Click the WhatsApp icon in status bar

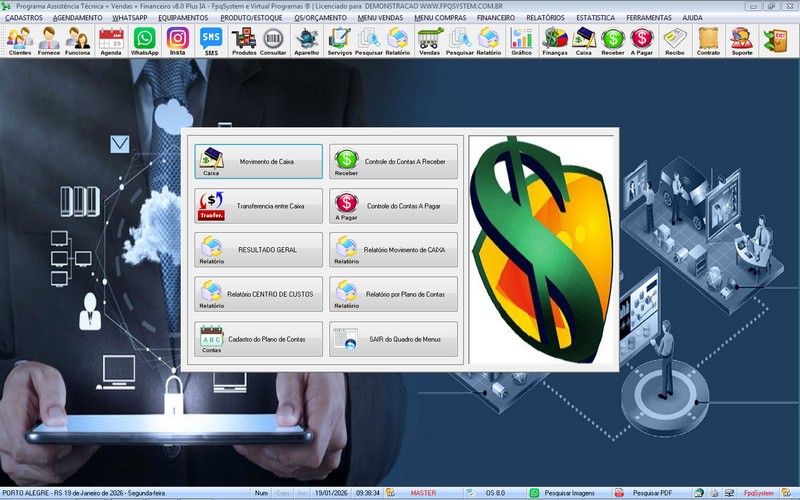coord(534,493)
